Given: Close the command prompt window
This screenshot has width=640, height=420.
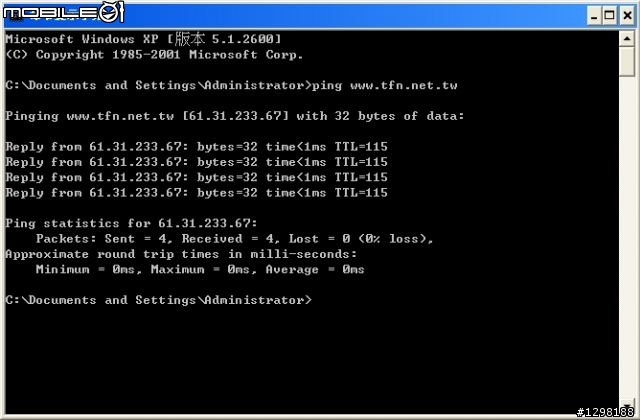Looking at the screenshot, I should point(627,16).
